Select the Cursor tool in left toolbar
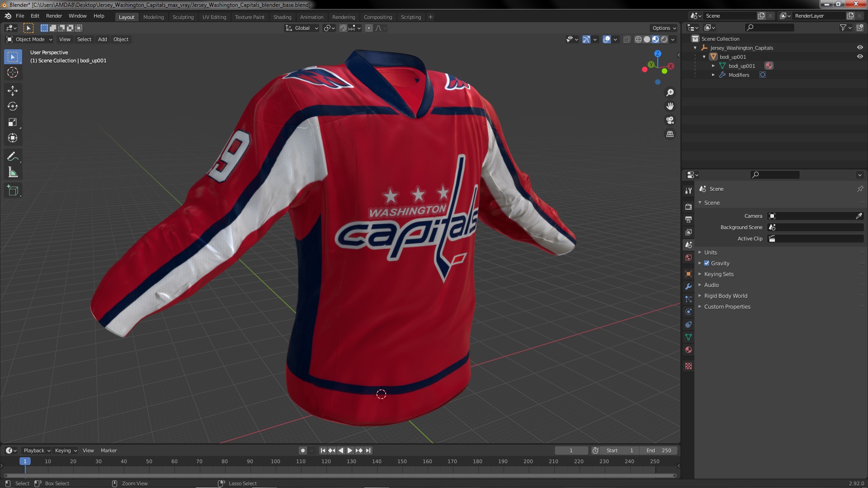868x488 pixels. click(13, 72)
